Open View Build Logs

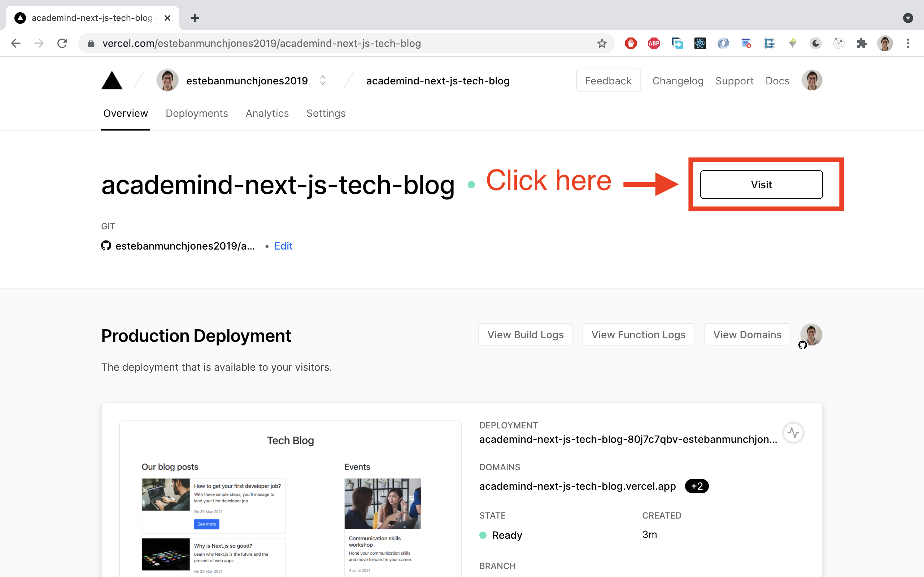click(x=525, y=335)
